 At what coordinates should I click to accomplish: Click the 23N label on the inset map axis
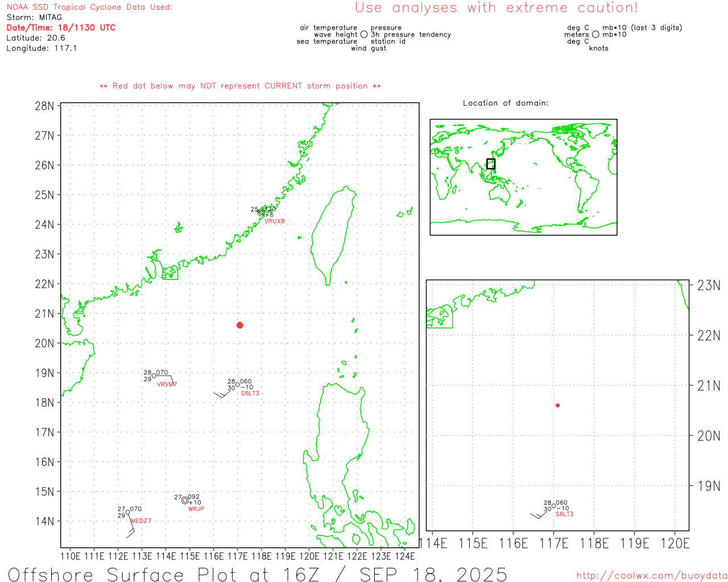tap(709, 285)
